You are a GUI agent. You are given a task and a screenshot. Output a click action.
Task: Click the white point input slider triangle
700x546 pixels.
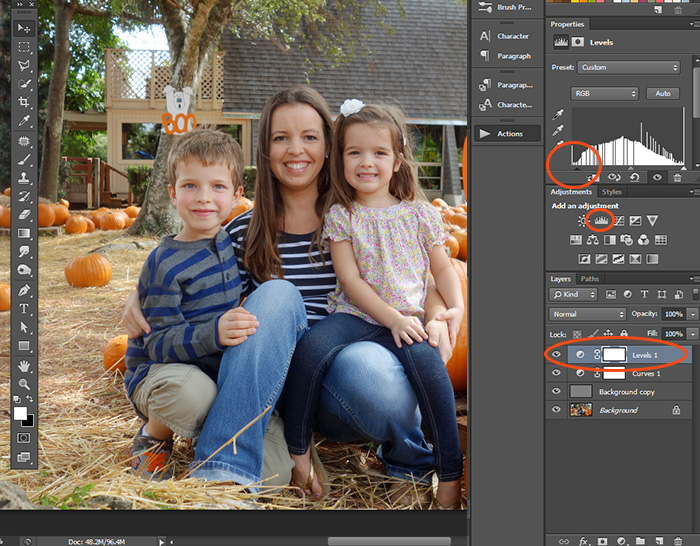pyautogui.click(x=683, y=168)
